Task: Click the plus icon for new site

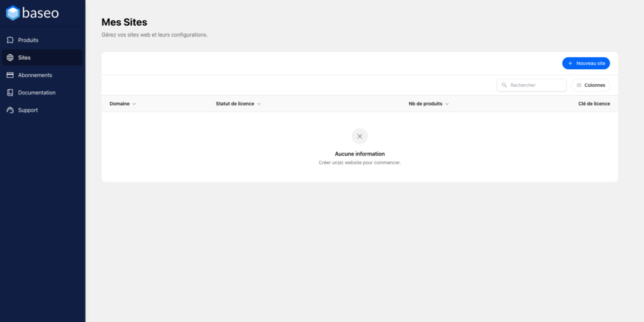Action: pos(570,64)
